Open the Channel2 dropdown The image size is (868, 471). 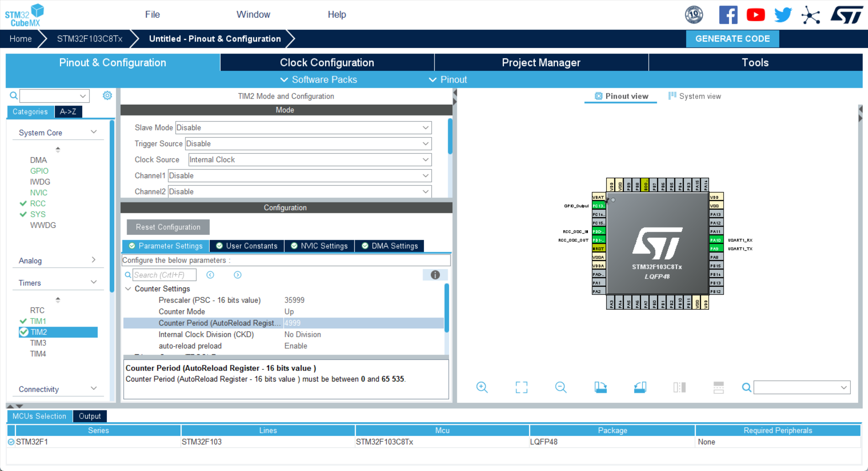[300, 191]
